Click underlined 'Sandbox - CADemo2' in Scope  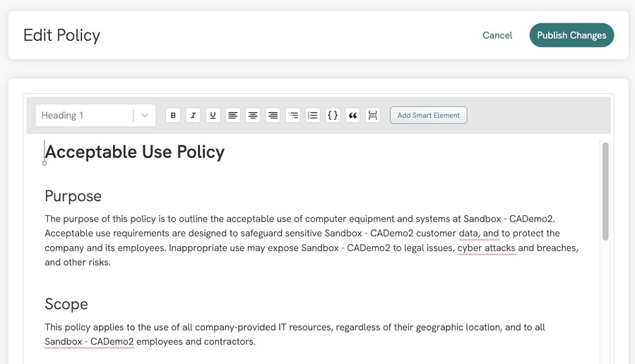coord(89,341)
